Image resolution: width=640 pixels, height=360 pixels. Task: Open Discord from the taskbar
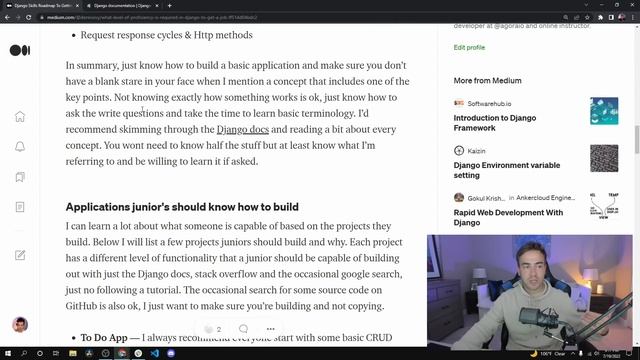click(x=171, y=353)
